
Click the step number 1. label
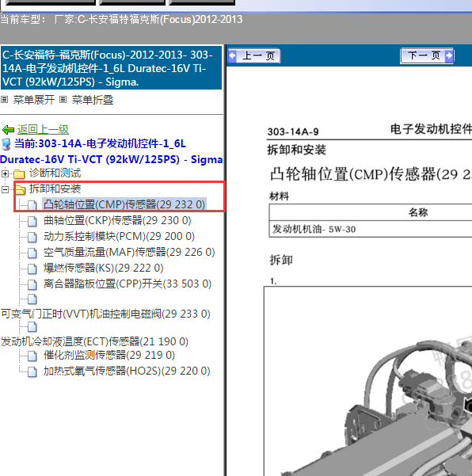[273, 281]
